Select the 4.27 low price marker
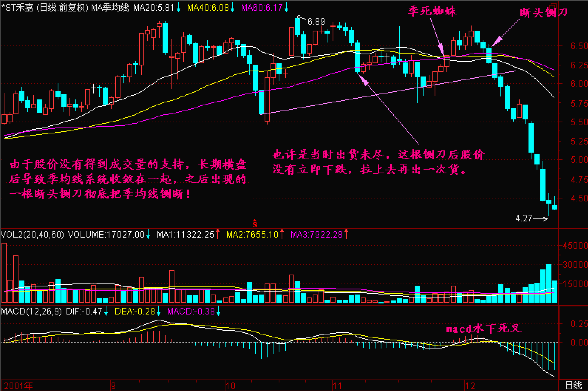 [x=524, y=218]
